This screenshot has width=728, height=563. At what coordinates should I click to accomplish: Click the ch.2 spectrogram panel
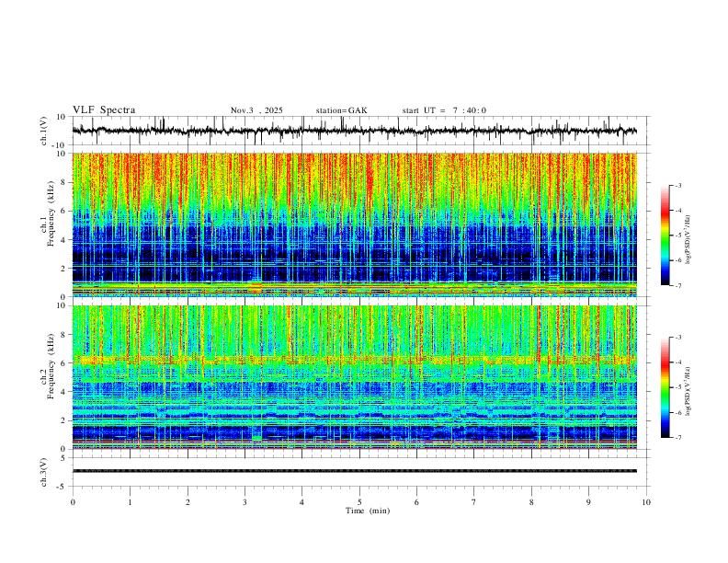click(x=355, y=377)
